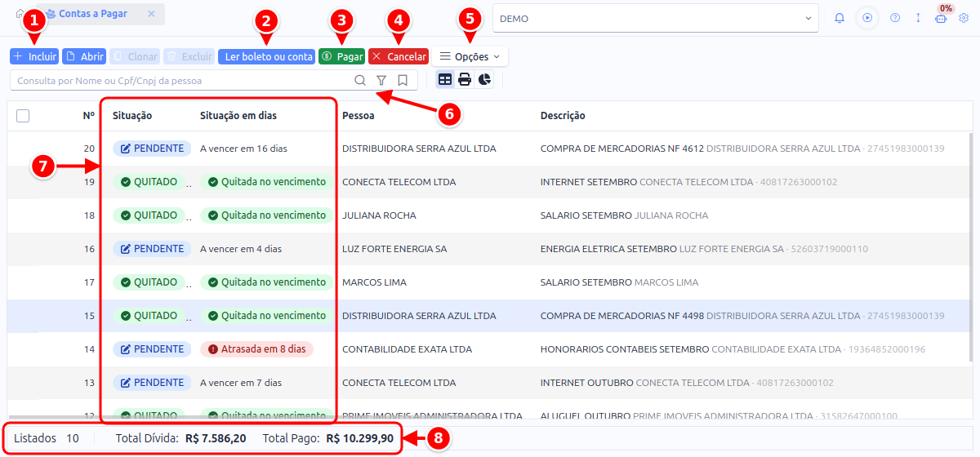Screen dimensions: 980x457
Task: Click the play tutorial icon in header
Action: [x=867, y=18]
